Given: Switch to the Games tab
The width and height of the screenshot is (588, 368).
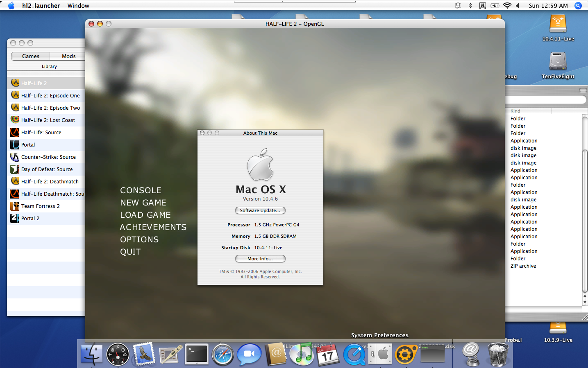Looking at the screenshot, I should [x=31, y=56].
